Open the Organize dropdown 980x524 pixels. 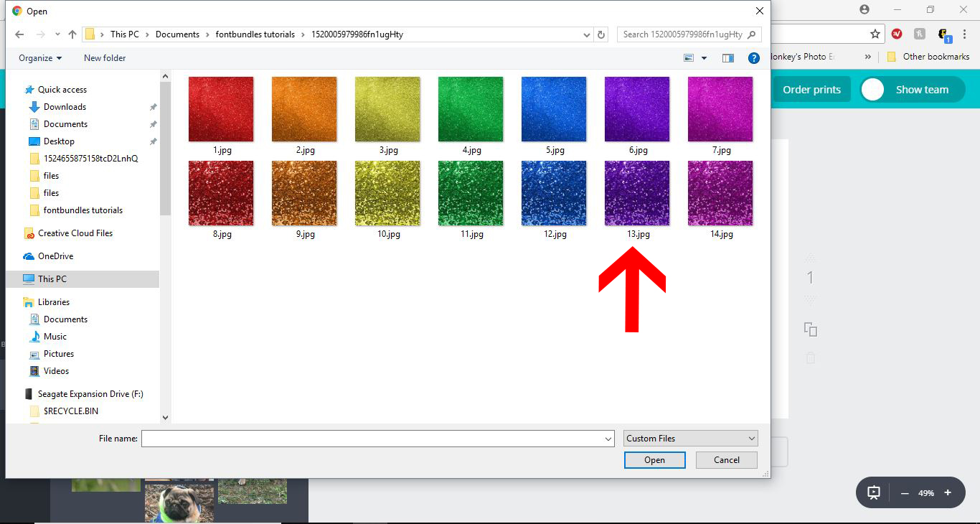[39, 57]
